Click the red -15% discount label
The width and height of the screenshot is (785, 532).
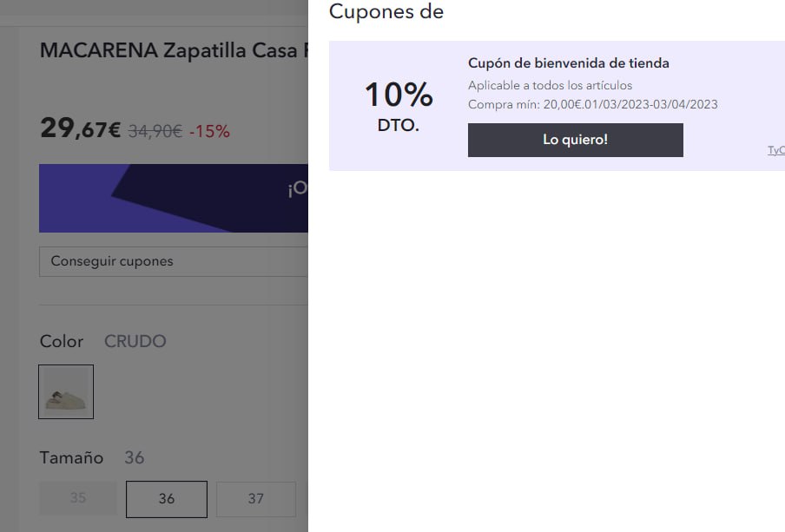point(210,131)
